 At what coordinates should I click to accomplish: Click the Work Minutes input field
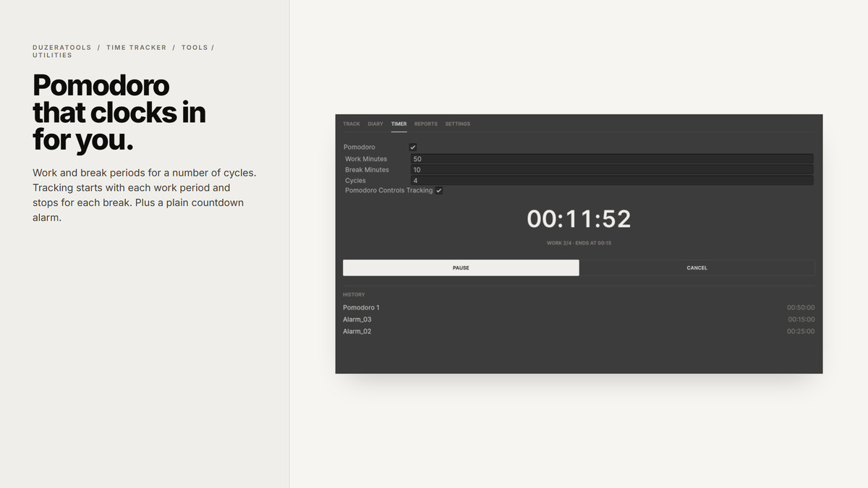(x=612, y=159)
